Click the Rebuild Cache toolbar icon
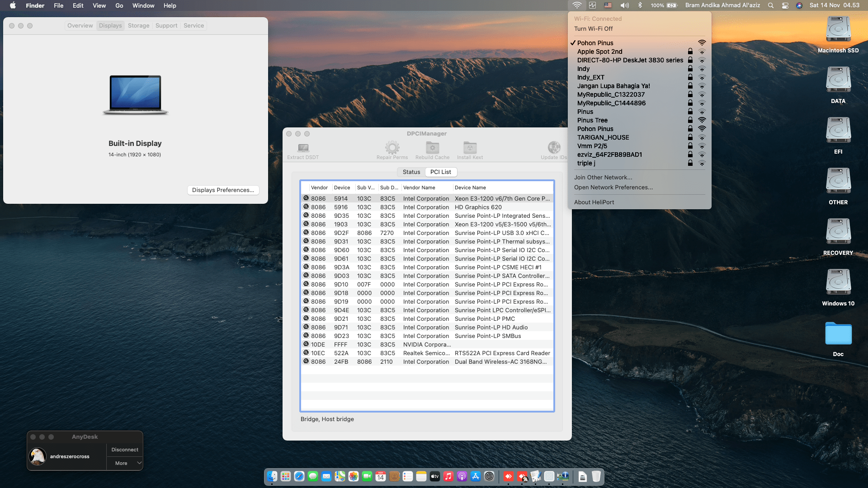This screenshot has width=868, height=488. pyautogui.click(x=432, y=148)
